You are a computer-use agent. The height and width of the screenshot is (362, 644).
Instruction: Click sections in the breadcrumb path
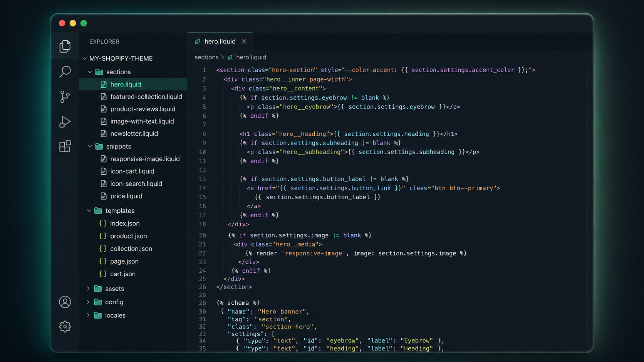click(x=206, y=57)
